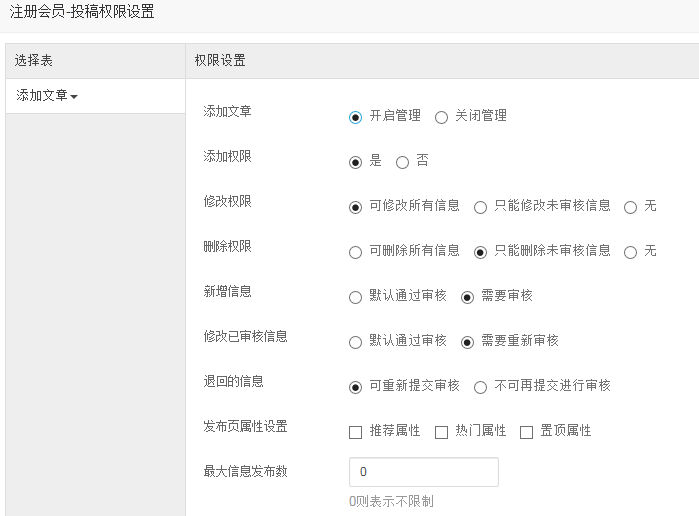
Task: Set 修改权限 to 无
Action: [x=630, y=207]
